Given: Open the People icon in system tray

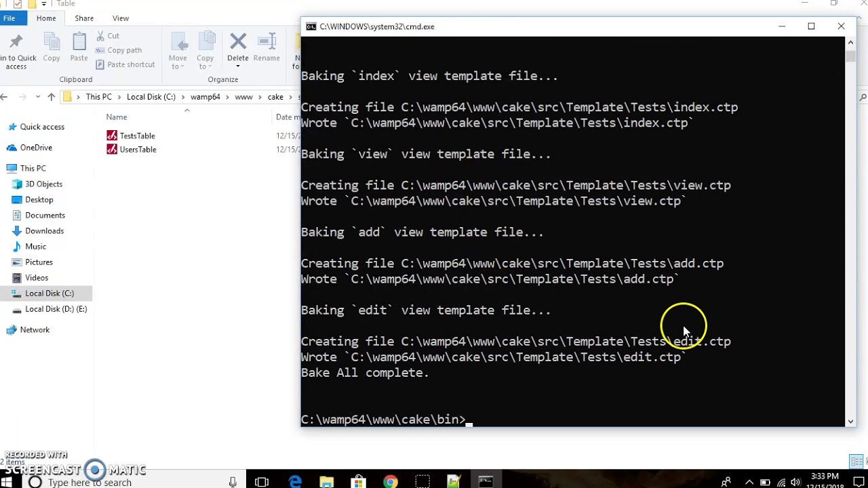Looking at the screenshot, I should click(x=726, y=482).
